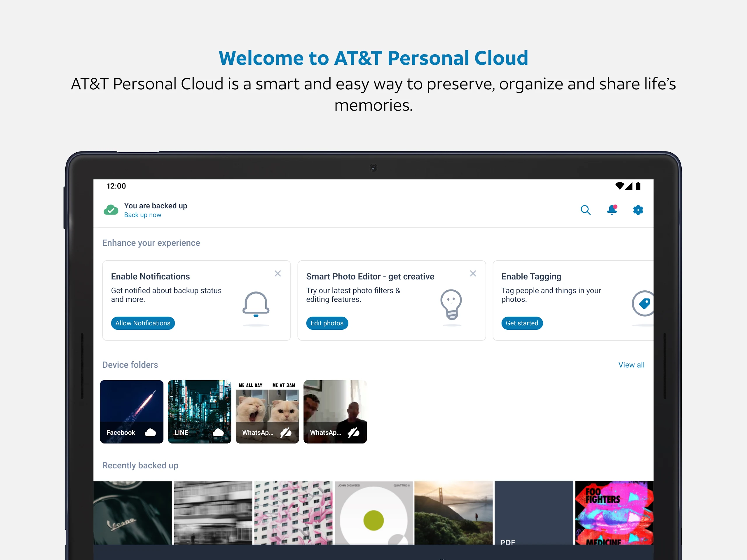Open the WhatsApp cat meme folder
This screenshot has height=560, width=747.
coord(268,412)
